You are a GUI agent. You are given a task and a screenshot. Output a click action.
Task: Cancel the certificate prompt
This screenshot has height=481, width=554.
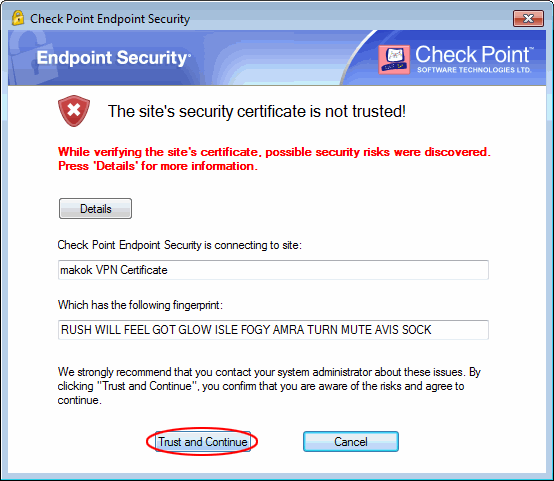click(351, 441)
